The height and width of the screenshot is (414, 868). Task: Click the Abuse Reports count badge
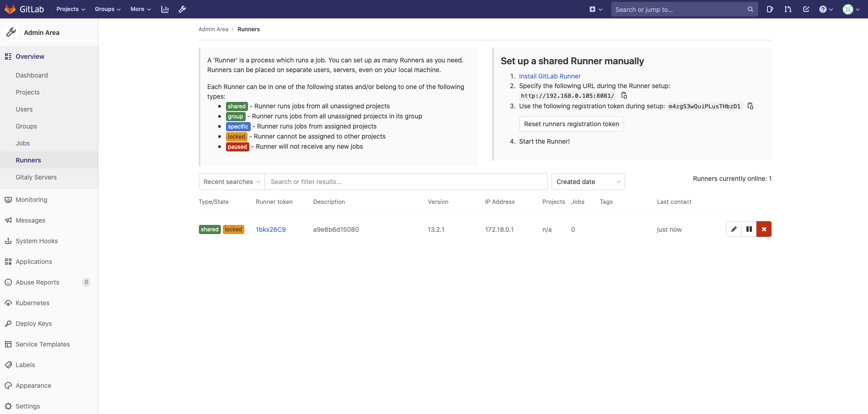click(86, 282)
